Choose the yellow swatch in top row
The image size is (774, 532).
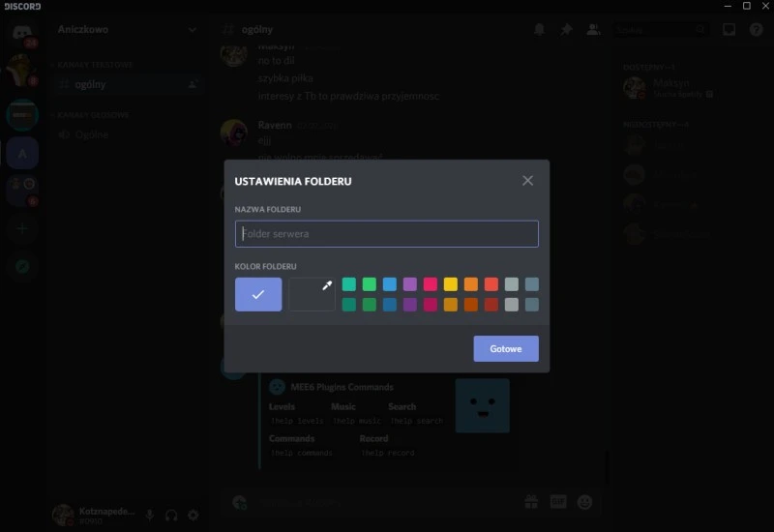450,283
